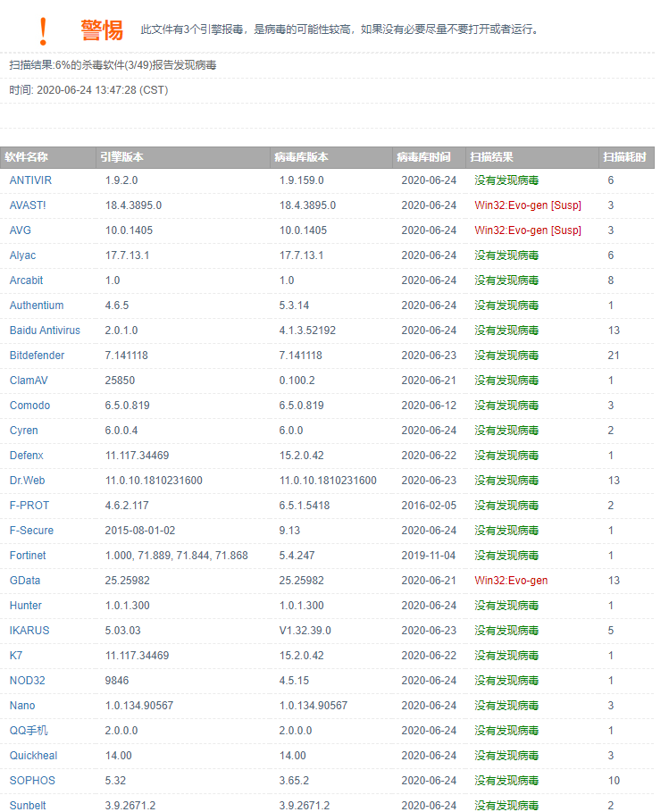Follow the Defenx link
Viewport: 669px width, 812px height.
coord(27,456)
